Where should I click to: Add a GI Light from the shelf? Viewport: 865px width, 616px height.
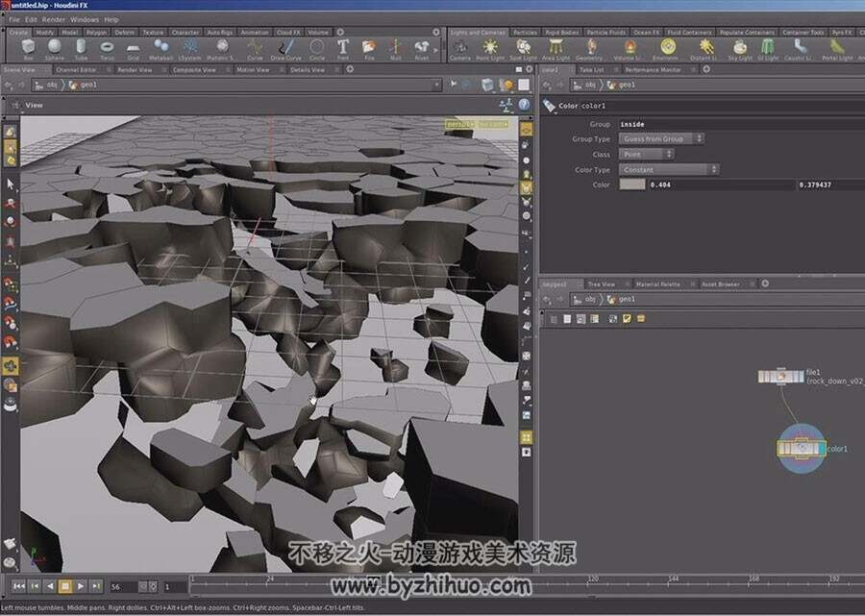click(767, 49)
